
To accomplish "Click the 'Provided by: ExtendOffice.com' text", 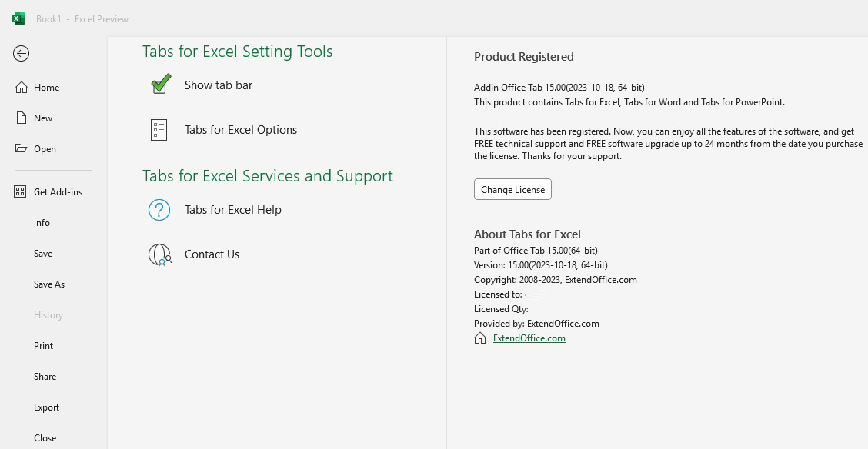I will [536, 324].
